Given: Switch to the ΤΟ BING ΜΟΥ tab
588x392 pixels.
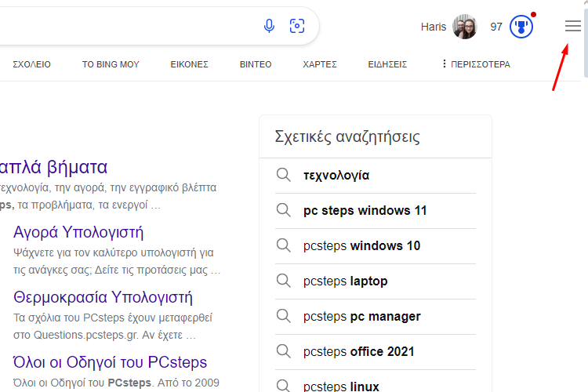Looking at the screenshot, I should click(111, 64).
